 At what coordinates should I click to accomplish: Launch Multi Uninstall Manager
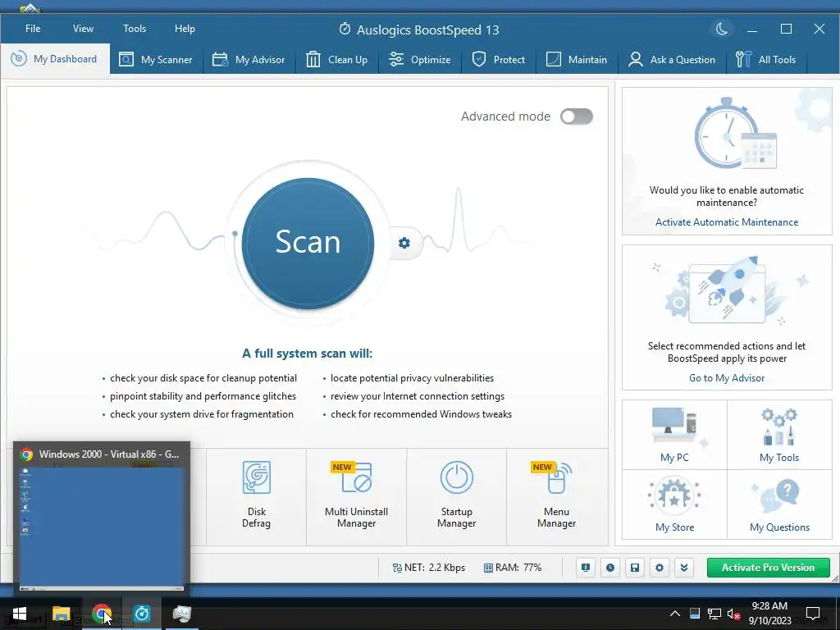[356, 495]
